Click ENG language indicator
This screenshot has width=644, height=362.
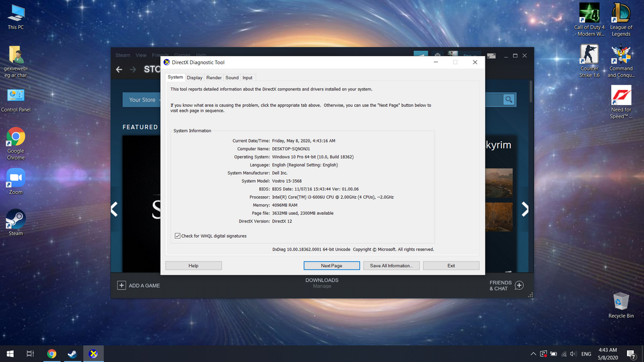586,354
